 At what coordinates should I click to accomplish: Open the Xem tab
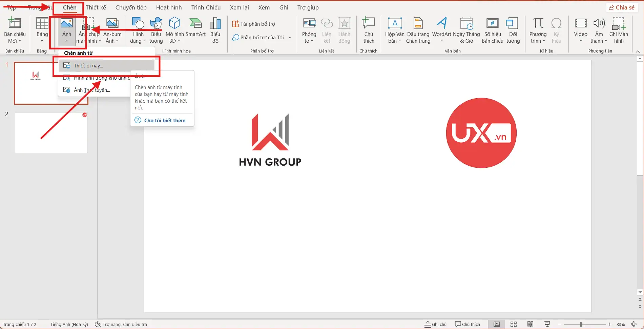tap(264, 7)
